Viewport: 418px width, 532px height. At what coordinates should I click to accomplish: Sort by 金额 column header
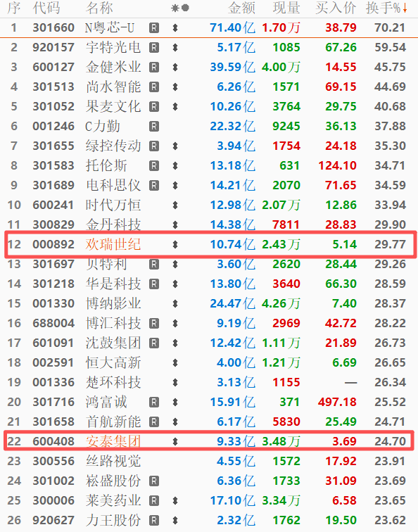pos(241,8)
